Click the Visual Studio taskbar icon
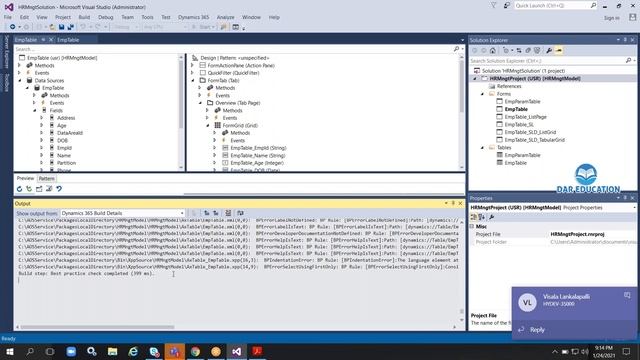The width and height of the screenshot is (640, 360). point(236,351)
